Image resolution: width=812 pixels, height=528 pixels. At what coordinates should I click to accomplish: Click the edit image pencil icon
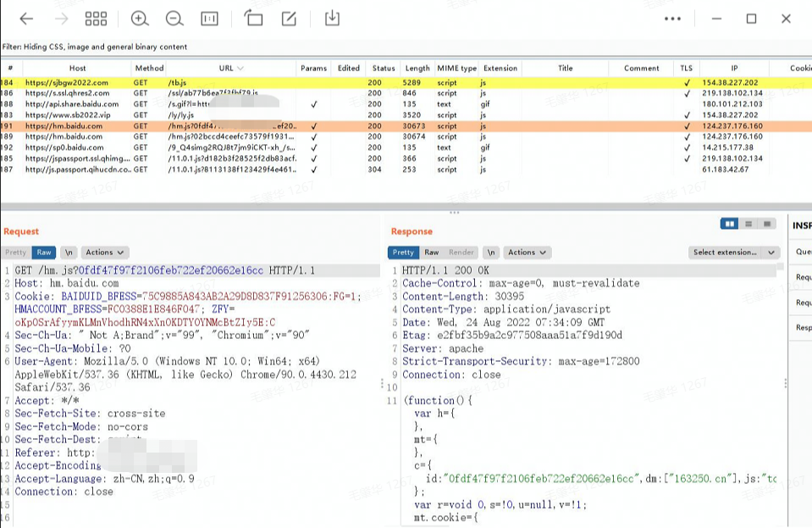point(289,19)
